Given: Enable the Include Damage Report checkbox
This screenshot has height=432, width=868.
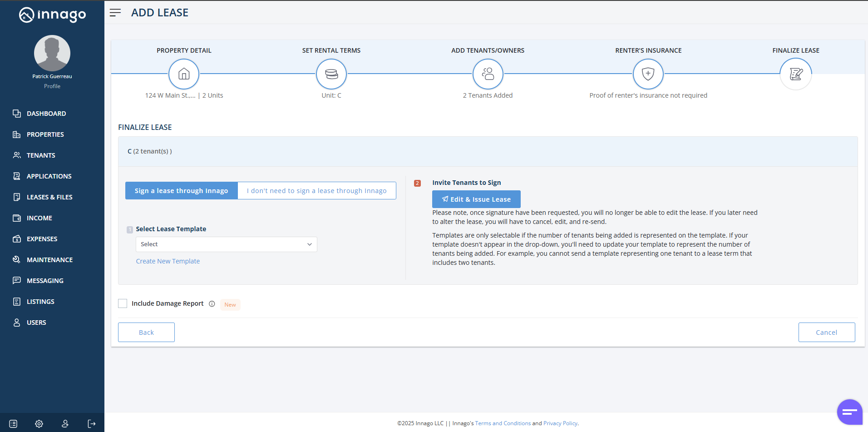Looking at the screenshot, I should [123, 303].
